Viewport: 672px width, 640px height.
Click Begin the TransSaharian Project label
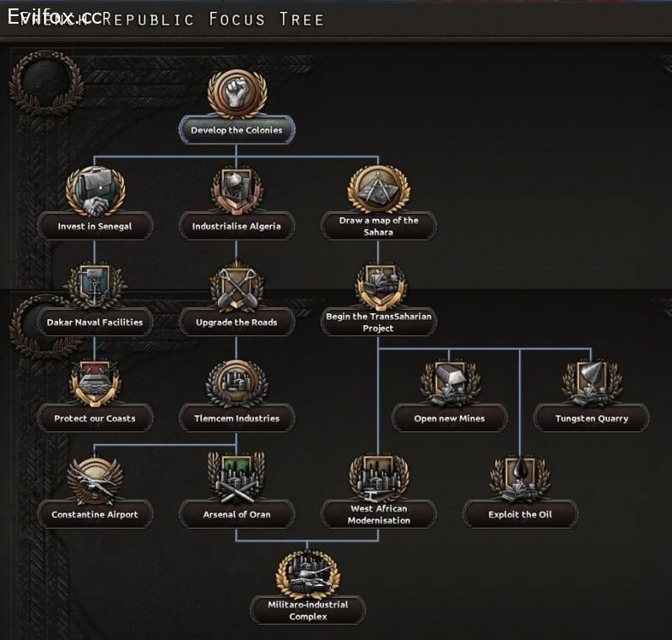pos(378,323)
